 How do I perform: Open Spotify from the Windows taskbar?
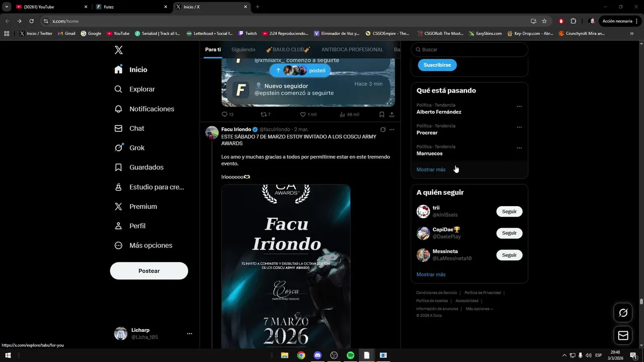coord(350,355)
